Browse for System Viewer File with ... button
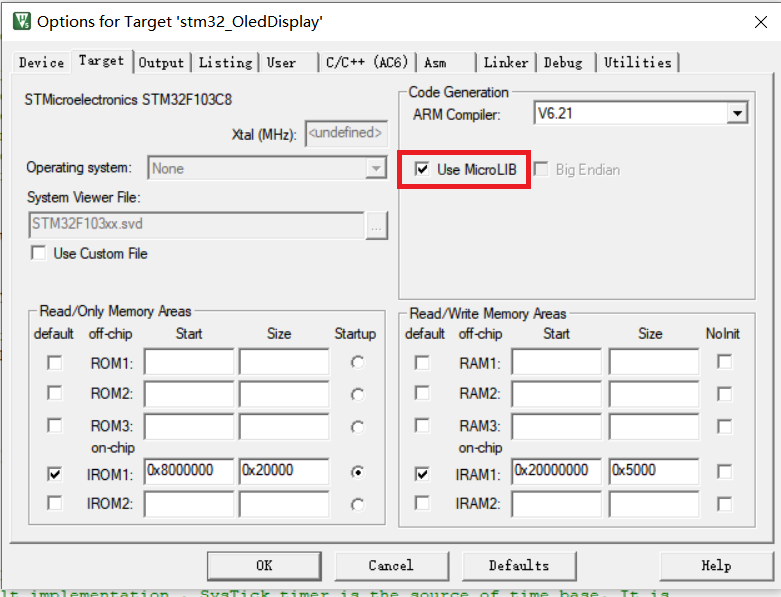Screen dimensions: 781x597 (x=377, y=226)
